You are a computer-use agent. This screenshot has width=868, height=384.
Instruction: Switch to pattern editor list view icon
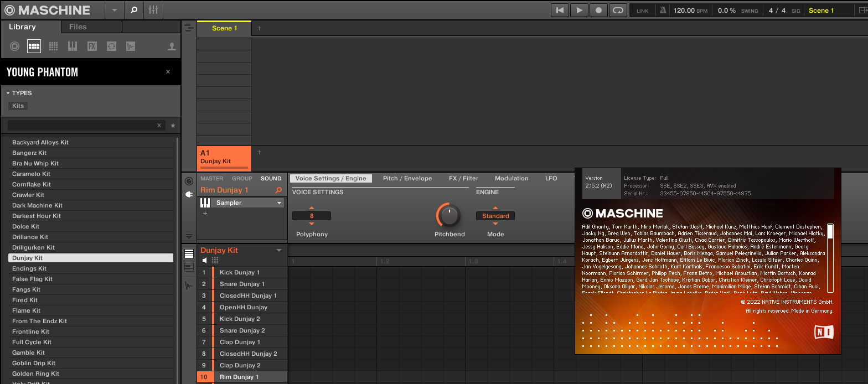click(189, 254)
